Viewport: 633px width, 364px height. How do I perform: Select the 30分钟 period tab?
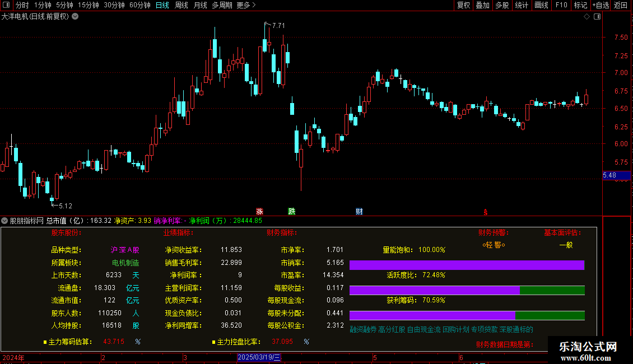click(x=114, y=5)
